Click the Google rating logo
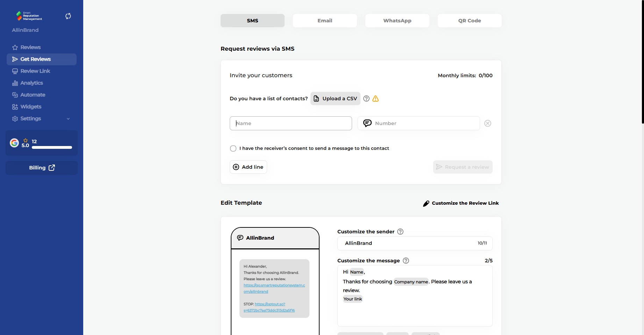Screen dimensions: 644x335 pyautogui.click(x=14, y=143)
